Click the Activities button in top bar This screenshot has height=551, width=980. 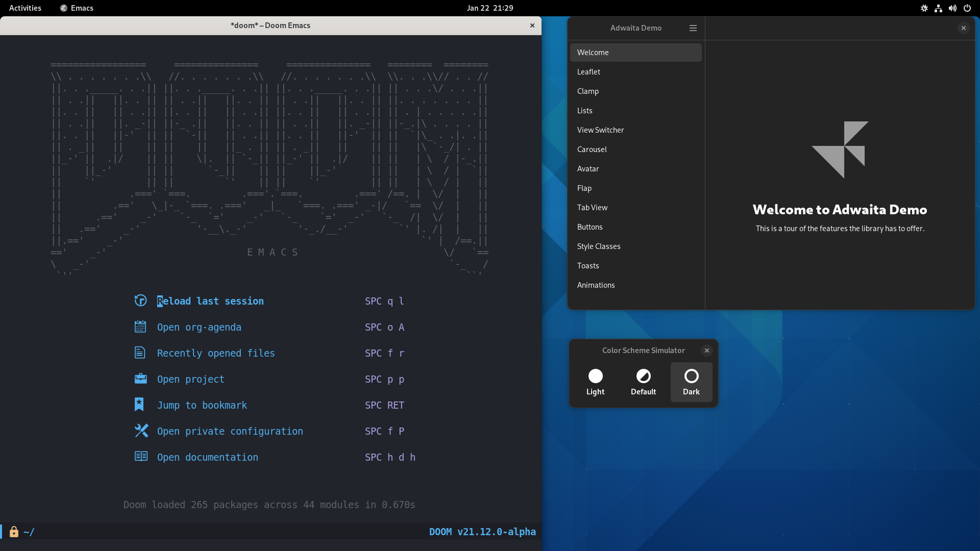pyautogui.click(x=25, y=8)
